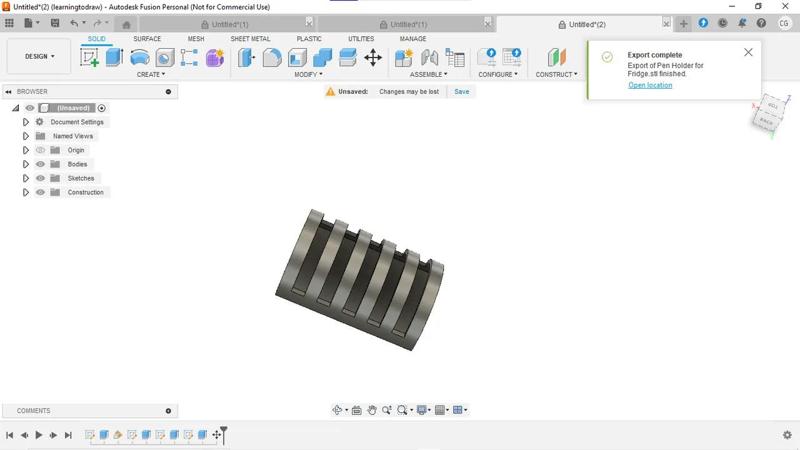The height and width of the screenshot is (450, 800).
Task: Click the Save disk icon in title toolbar
Action: pyautogui.click(x=55, y=23)
